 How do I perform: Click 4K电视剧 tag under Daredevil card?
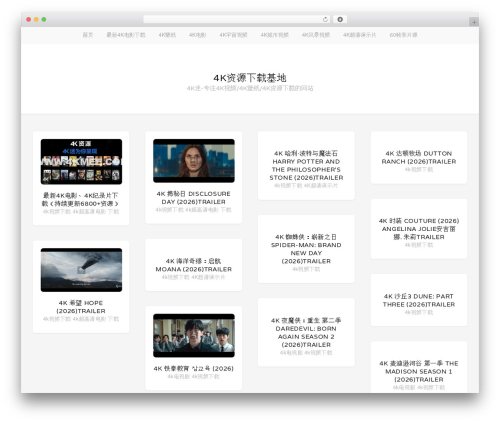(x=291, y=353)
